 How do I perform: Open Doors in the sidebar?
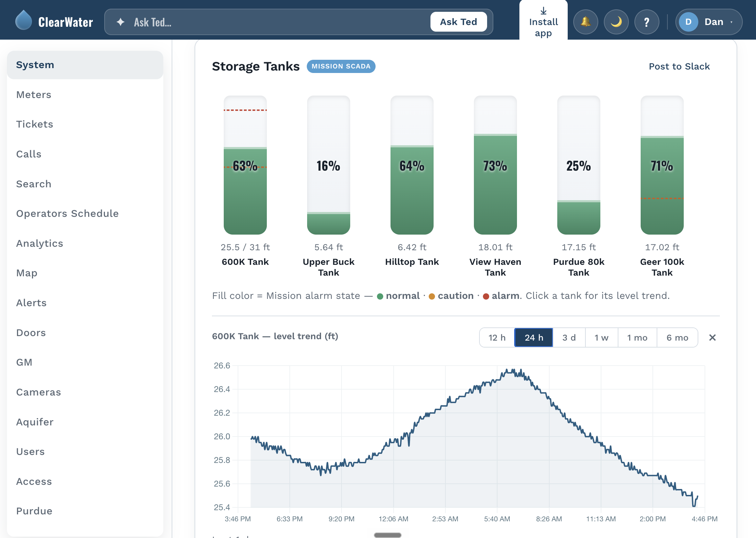point(85,333)
